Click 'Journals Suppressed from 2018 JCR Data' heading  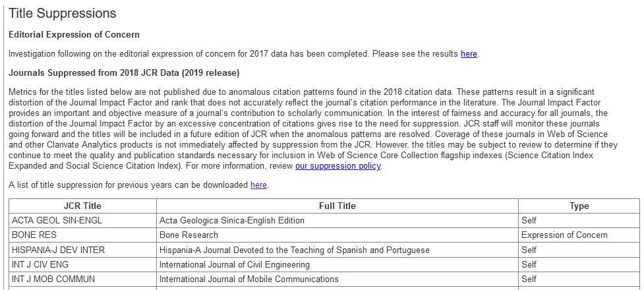124,73
